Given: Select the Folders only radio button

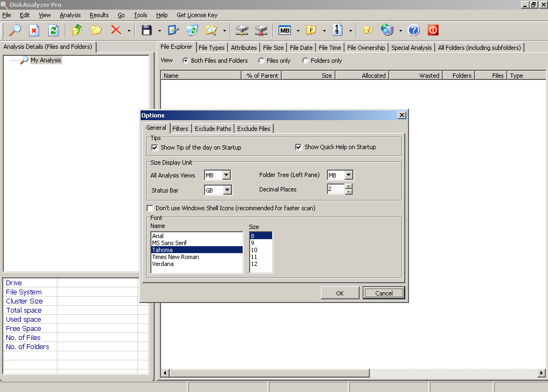Looking at the screenshot, I should [x=305, y=61].
